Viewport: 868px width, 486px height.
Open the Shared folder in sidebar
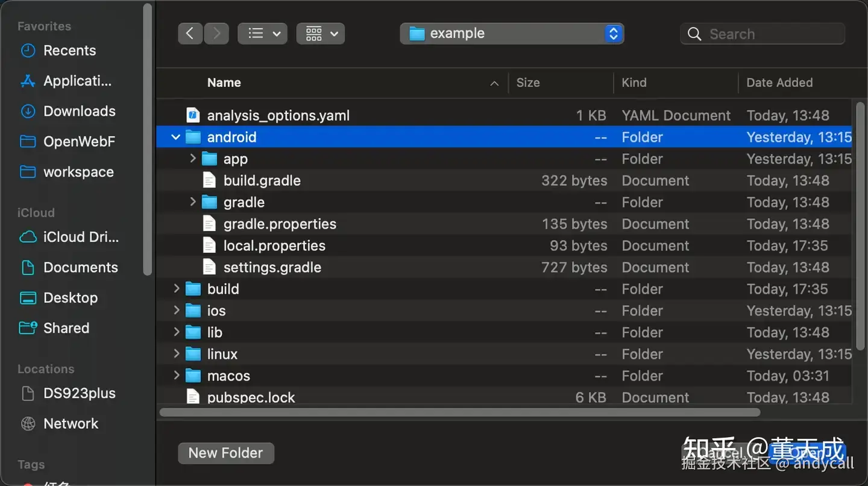pyautogui.click(x=66, y=328)
